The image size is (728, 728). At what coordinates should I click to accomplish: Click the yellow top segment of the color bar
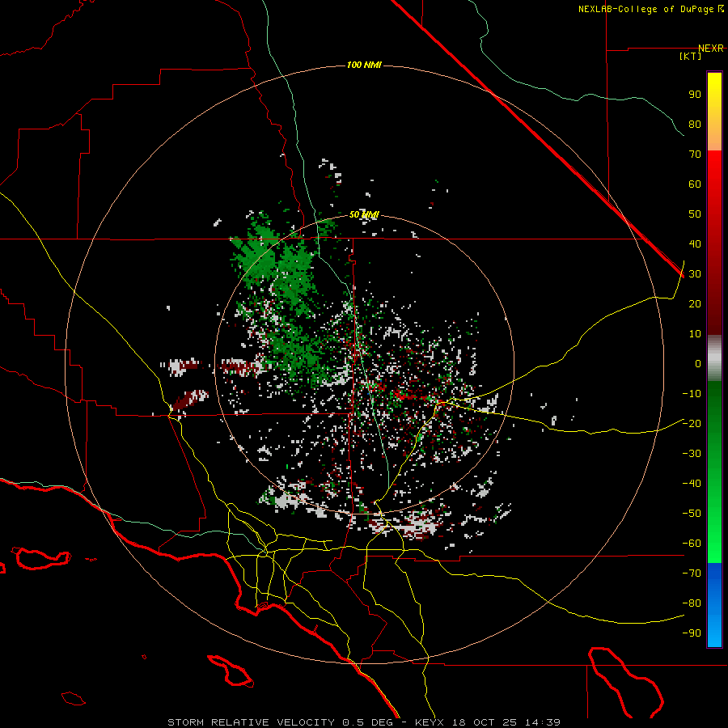(x=714, y=112)
